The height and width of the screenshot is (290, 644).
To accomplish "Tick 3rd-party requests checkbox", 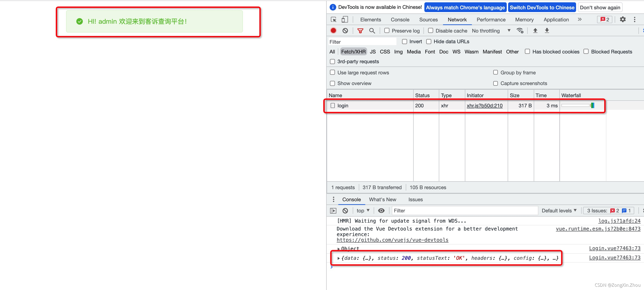I will (x=332, y=61).
